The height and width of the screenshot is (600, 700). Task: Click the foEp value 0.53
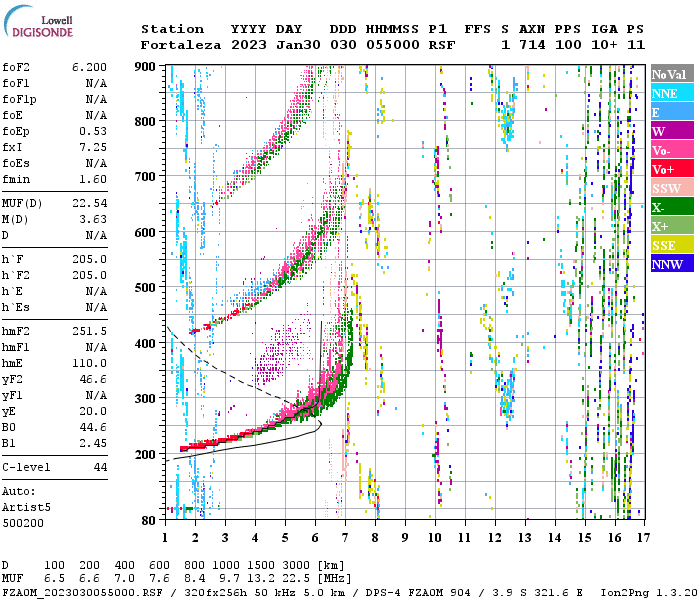(93, 131)
